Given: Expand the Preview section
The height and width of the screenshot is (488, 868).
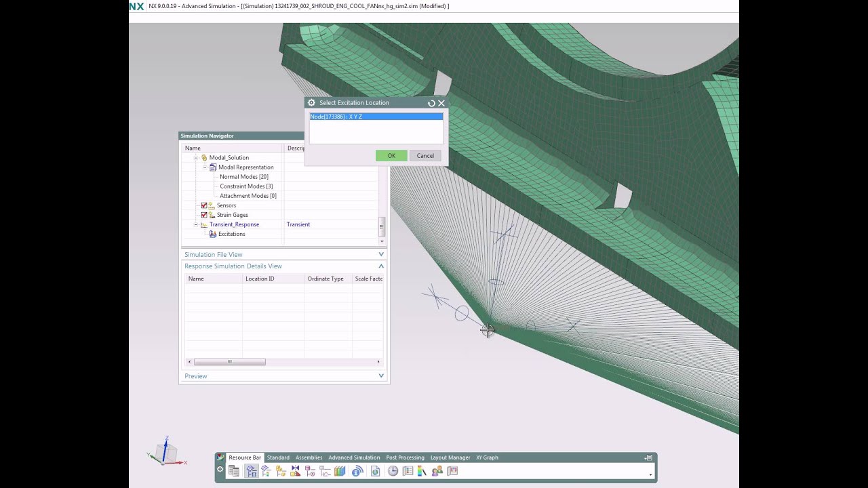Looking at the screenshot, I should pos(381,375).
